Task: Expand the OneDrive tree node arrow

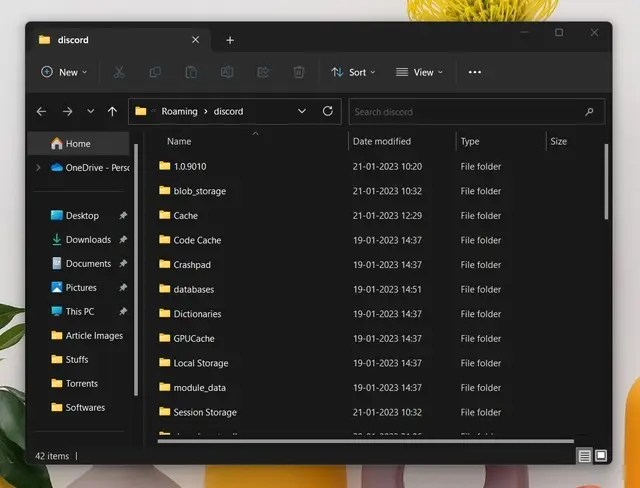Action: (38, 167)
